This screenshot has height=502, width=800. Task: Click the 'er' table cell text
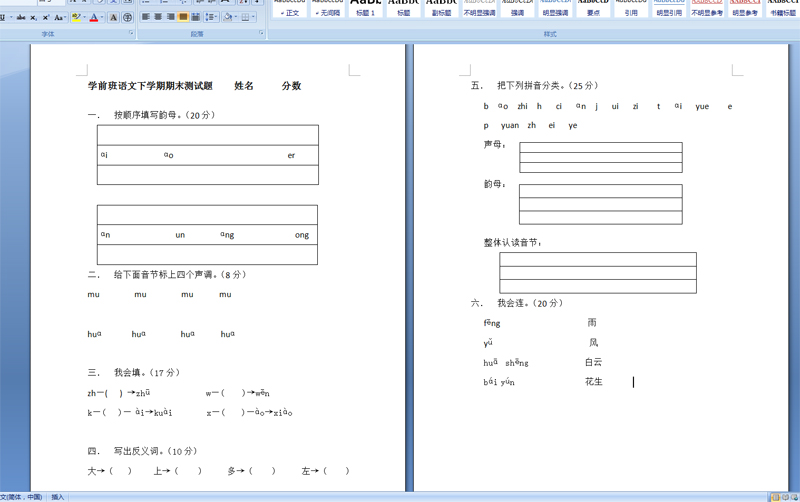pos(291,156)
